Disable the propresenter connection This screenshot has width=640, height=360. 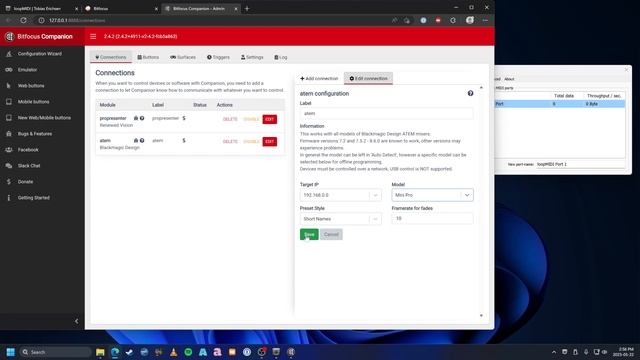pos(251,119)
